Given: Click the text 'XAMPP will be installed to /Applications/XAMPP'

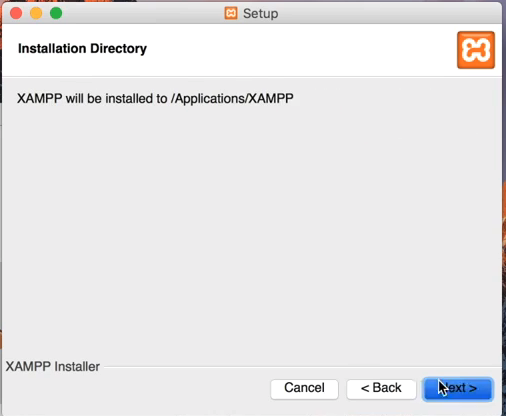Looking at the screenshot, I should point(155,99).
